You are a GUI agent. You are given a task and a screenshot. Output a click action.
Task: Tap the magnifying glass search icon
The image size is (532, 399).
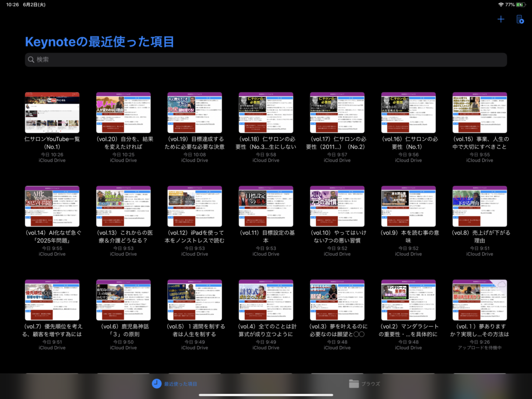tap(31, 60)
